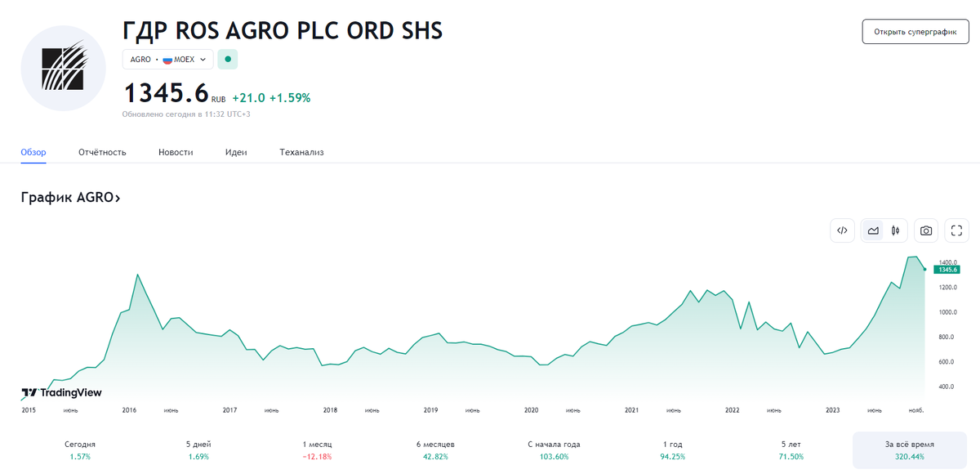Click the 1000.0 price axis label

coord(948,312)
